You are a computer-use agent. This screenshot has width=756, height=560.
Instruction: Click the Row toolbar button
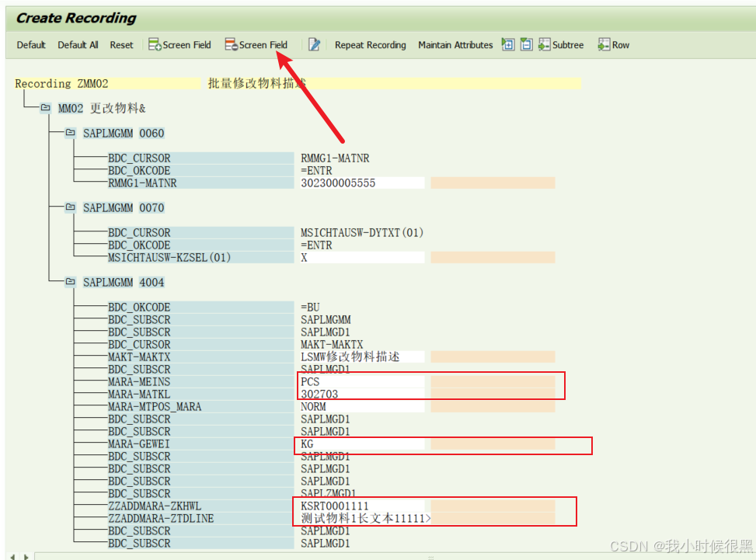[614, 45]
